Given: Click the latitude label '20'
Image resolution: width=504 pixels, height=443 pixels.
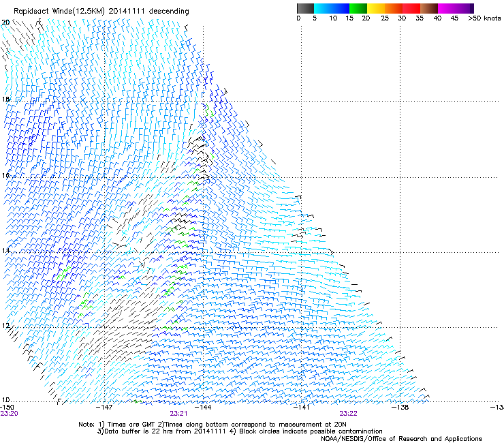Looking at the screenshot, I should pyautogui.click(x=5, y=22).
